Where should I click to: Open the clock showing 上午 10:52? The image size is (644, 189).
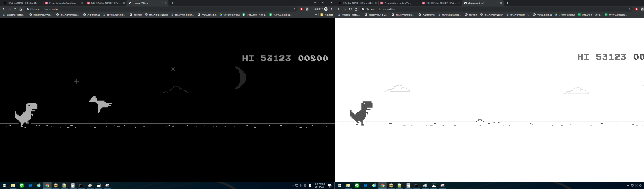(320, 185)
